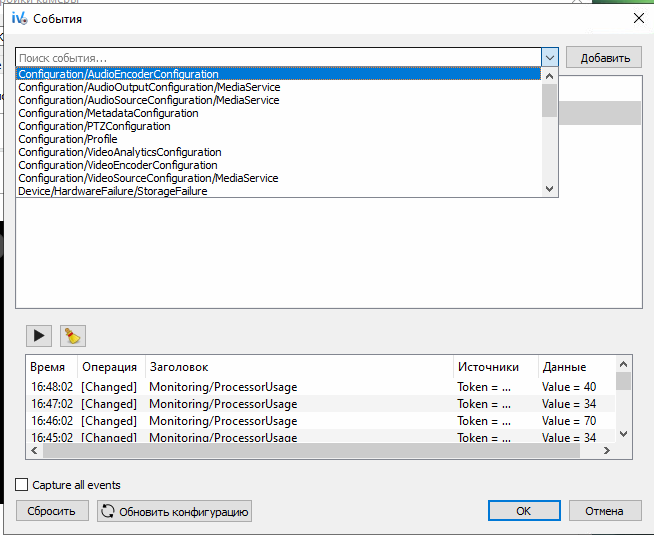Click the Сбросить button
Viewport: 654px width, 535px height.
(x=52, y=511)
